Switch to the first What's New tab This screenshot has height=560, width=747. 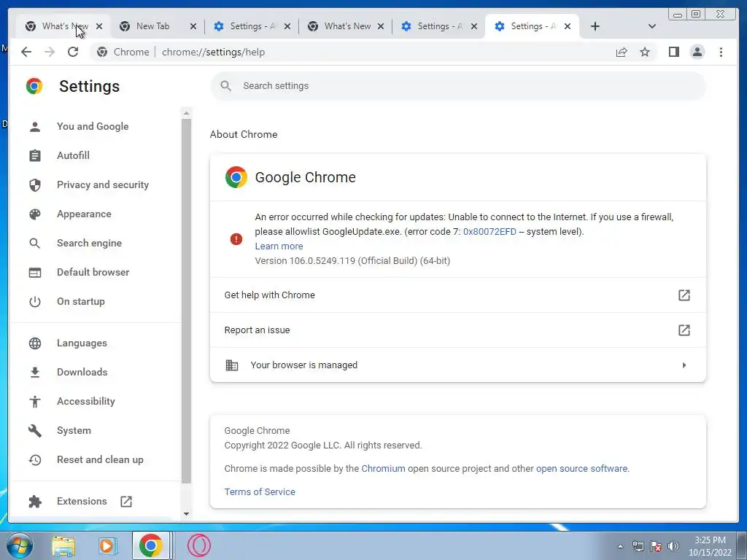tap(64, 26)
